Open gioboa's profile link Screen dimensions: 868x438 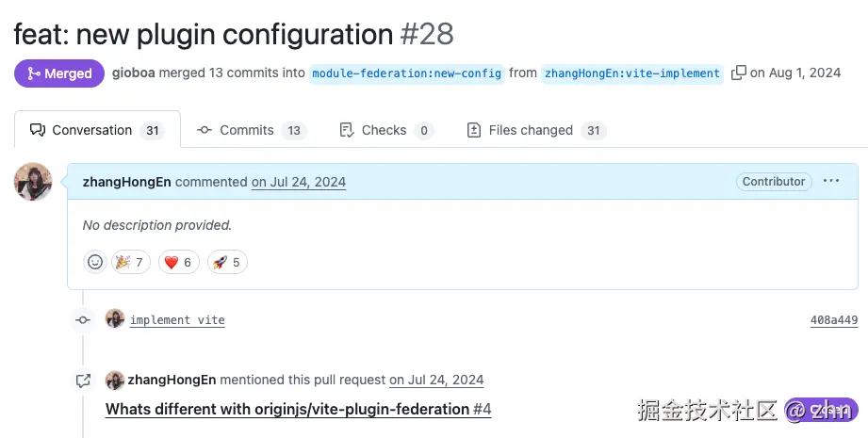point(133,73)
